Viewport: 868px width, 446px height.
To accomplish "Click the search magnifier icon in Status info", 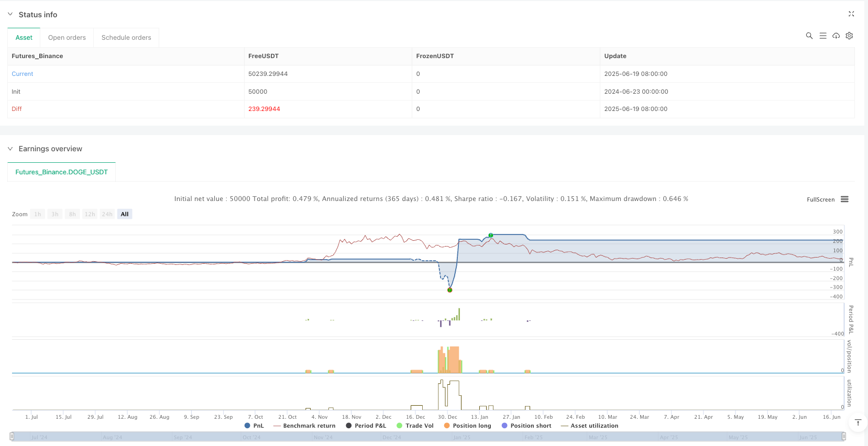I will click(x=809, y=36).
